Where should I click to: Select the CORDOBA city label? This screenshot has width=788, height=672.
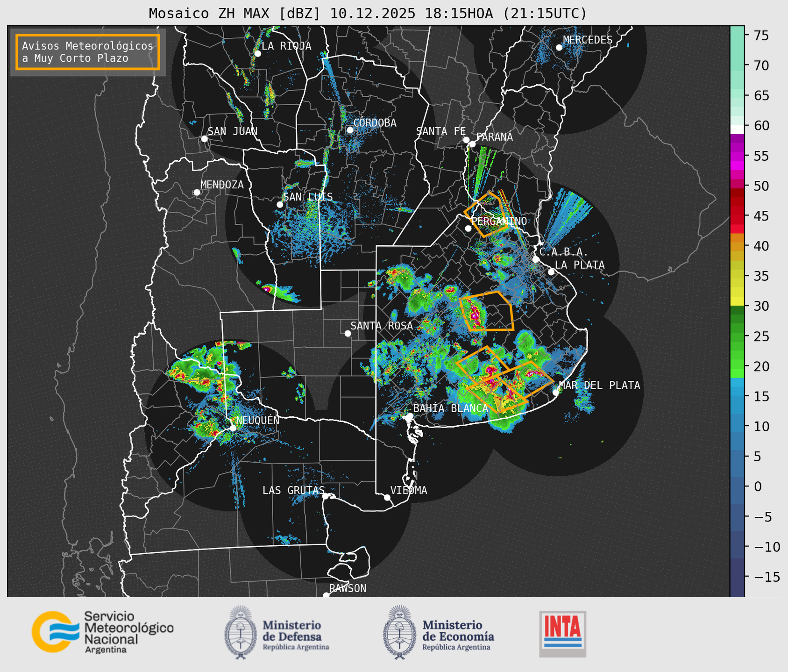point(375,123)
